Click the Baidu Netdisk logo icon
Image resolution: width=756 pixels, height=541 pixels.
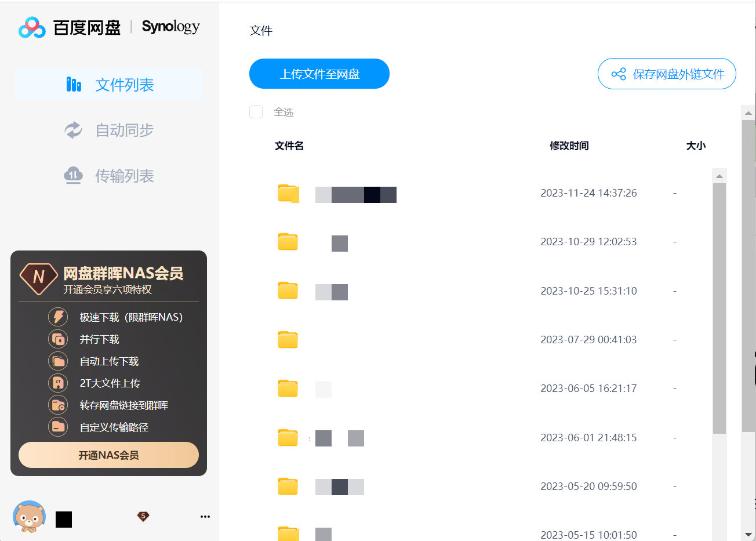(32, 27)
